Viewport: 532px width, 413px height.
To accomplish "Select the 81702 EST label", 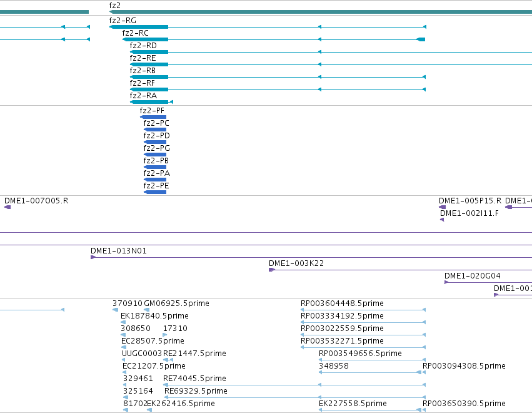I will 135,404.
